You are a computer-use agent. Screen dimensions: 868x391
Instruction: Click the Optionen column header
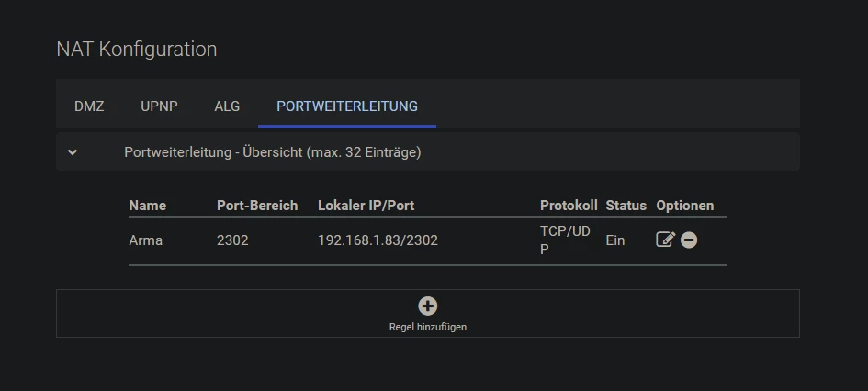tap(685, 206)
